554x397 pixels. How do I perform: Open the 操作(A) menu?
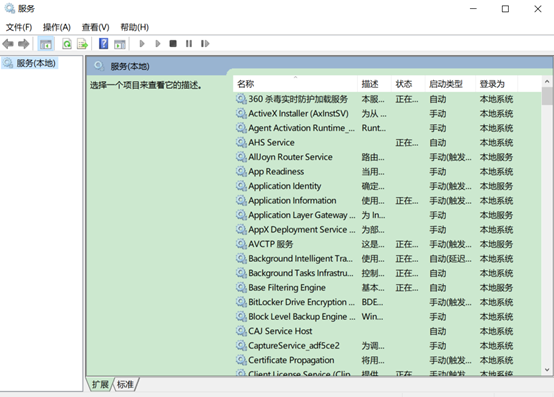(57, 27)
